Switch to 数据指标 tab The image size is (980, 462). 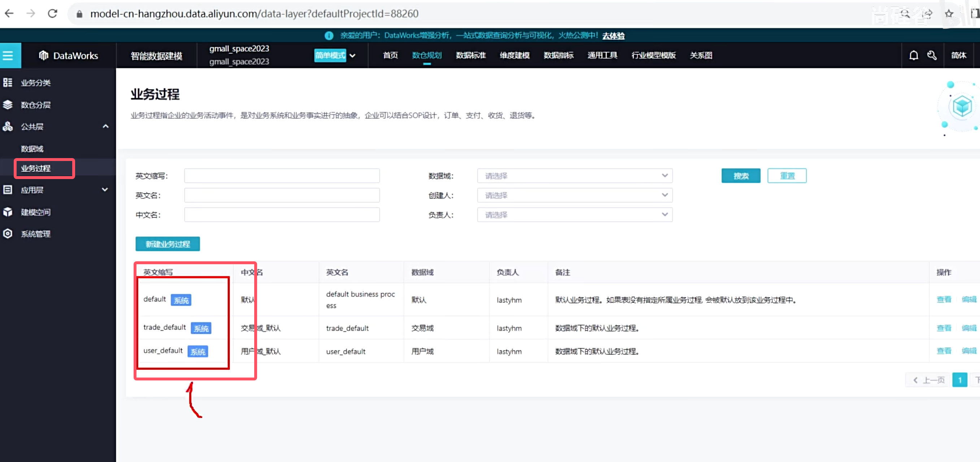[558, 56]
